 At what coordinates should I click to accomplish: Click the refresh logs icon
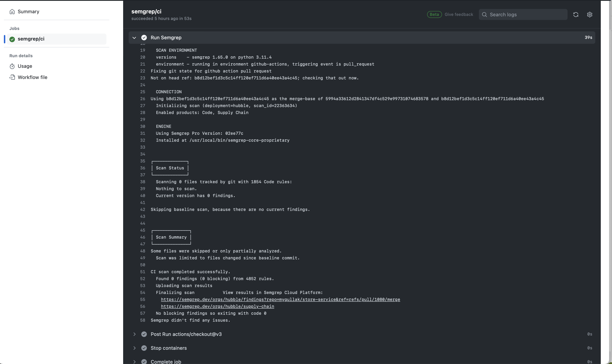(x=576, y=14)
